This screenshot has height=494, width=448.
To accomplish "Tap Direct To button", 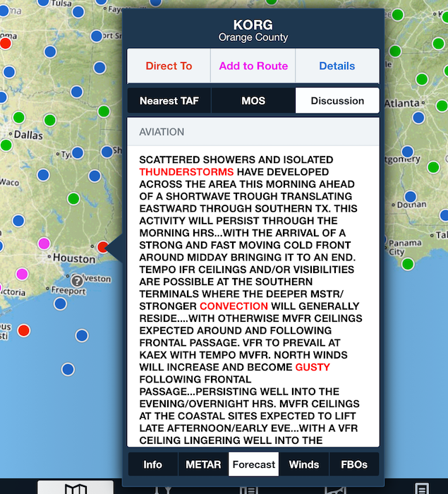I will 169,66.
